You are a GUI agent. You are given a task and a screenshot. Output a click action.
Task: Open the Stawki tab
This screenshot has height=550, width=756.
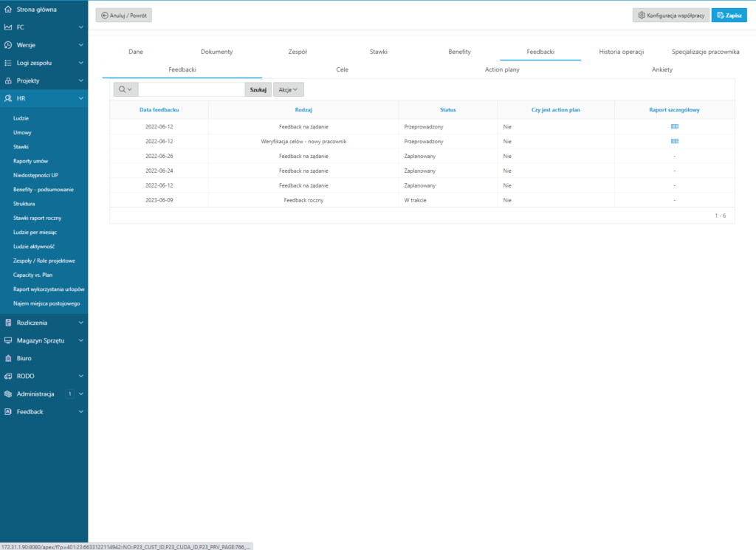[x=379, y=52]
